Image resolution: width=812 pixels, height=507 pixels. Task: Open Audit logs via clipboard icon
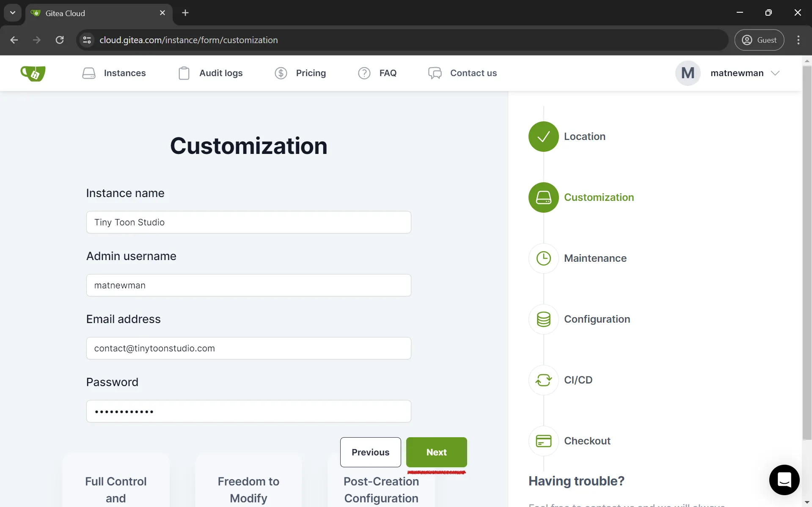coord(184,73)
